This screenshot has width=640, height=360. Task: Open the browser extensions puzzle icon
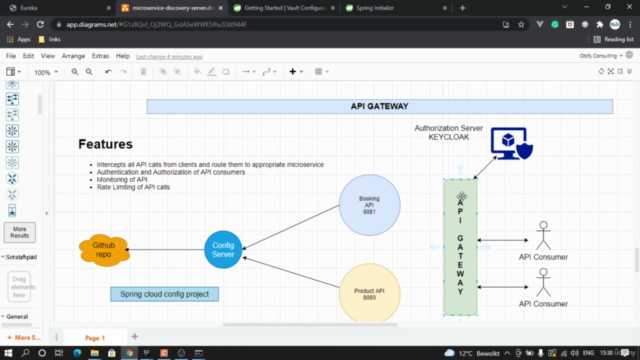click(600, 24)
